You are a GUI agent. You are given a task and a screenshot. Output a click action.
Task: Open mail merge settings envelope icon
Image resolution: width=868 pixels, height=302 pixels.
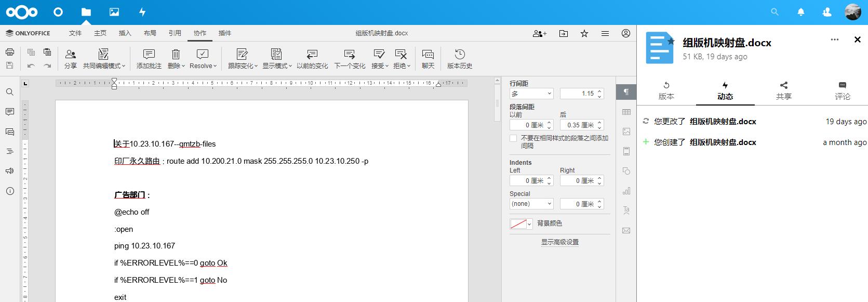626,230
